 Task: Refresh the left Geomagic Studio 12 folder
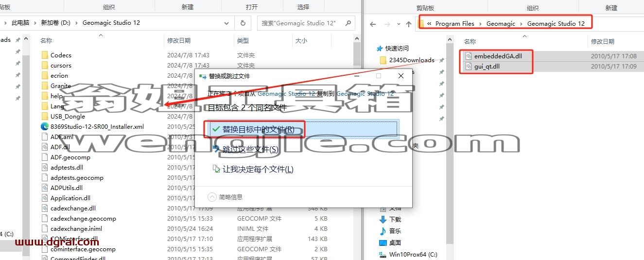pyautogui.click(x=243, y=23)
